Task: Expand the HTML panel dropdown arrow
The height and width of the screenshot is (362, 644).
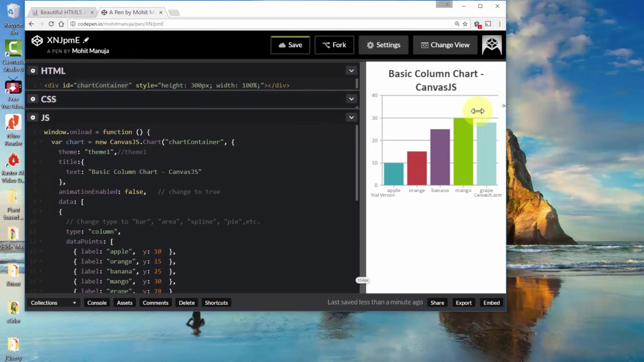Action: click(x=351, y=71)
